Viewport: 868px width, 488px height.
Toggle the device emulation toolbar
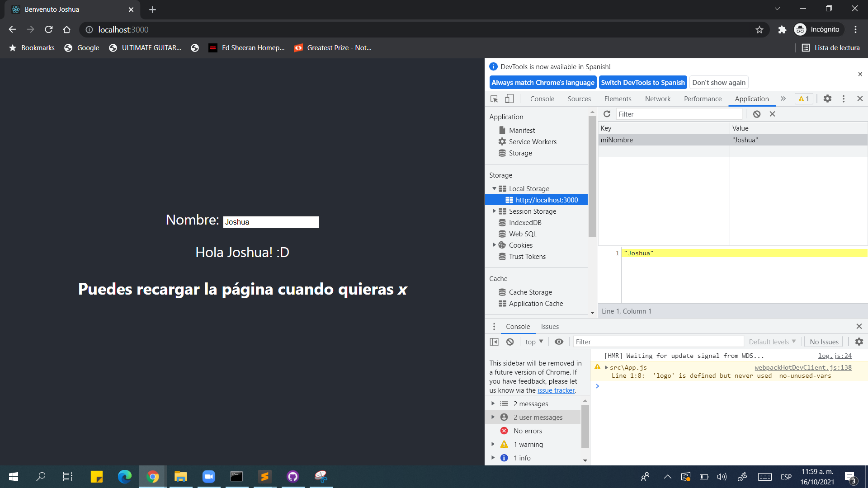(509, 99)
